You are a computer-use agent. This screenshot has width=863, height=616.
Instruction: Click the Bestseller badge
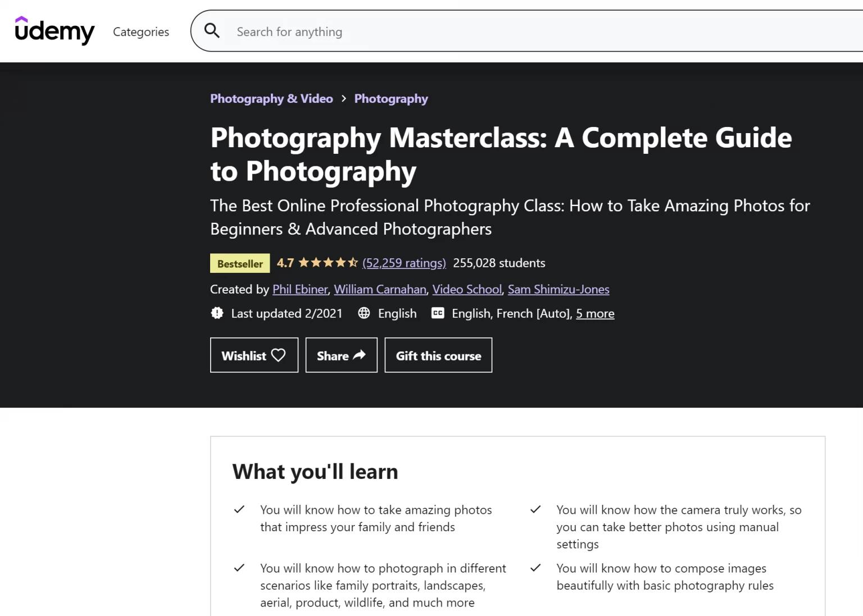(240, 263)
